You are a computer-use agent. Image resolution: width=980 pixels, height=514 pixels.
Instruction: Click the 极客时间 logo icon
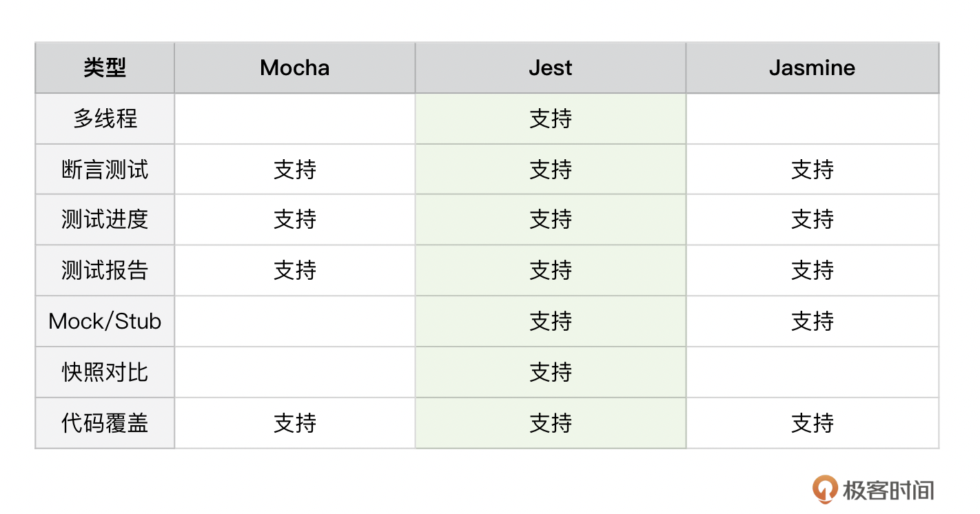(x=825, y=489)
